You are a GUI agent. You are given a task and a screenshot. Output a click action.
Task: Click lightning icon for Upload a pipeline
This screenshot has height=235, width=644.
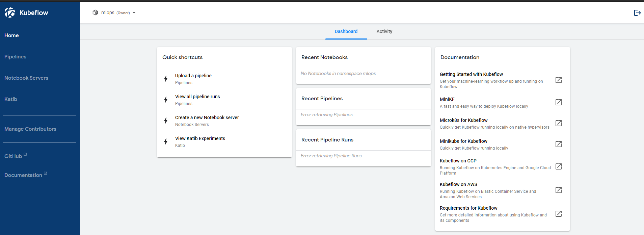166,79
